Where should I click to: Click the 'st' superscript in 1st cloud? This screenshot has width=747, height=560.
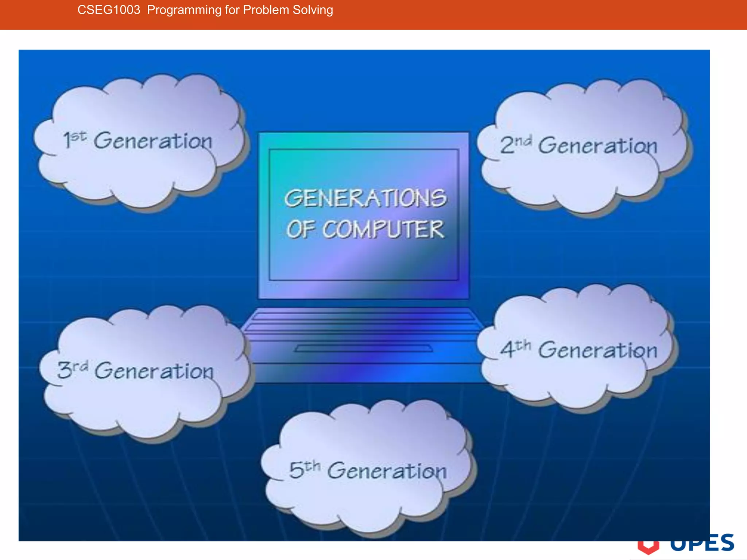(78, 137)
